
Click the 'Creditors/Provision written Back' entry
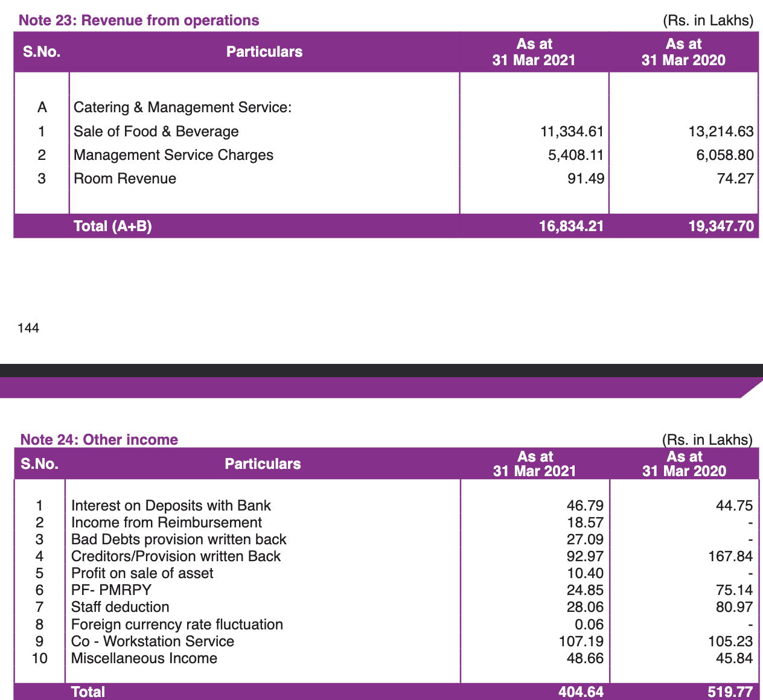coord(176,556)
